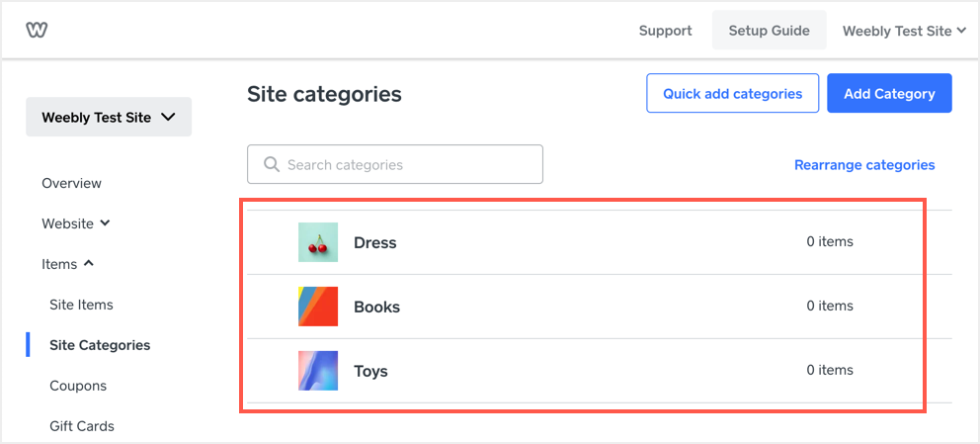Select Site Categories in sidebar

100,345
